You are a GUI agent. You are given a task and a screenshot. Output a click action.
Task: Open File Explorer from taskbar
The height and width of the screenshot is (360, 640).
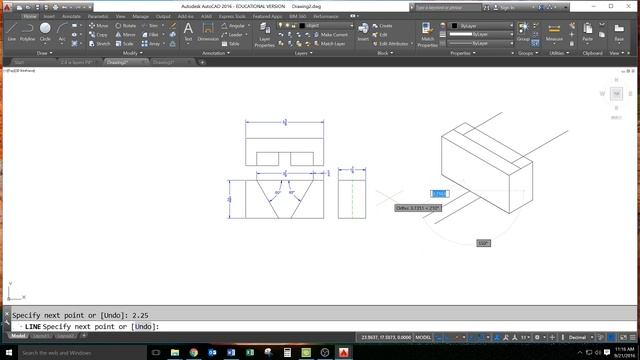(175, 352)
